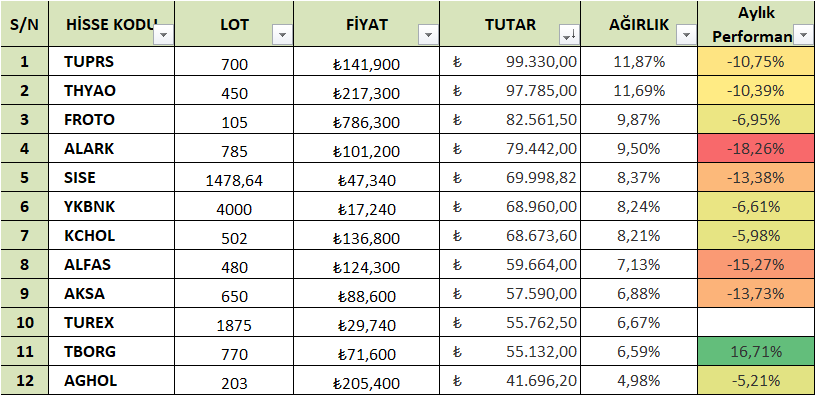Screen dimensions: 815x395
Task: Open the AĞIRLIK column filter dropdown
Action: click(x=687, y=35)
